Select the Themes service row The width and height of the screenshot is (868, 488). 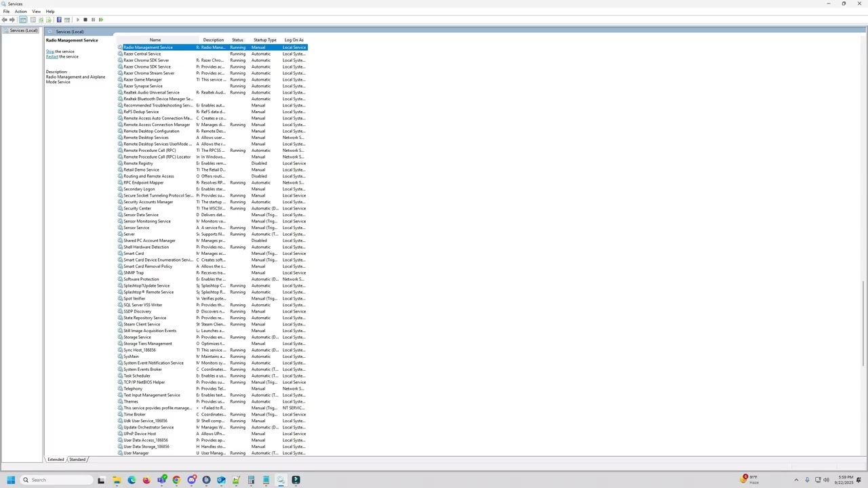click(212, 401)
